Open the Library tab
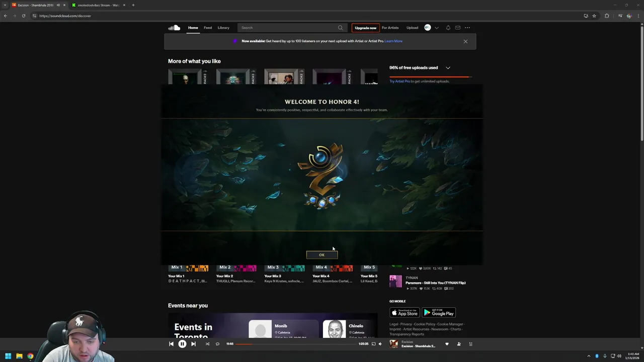This screenshot has width=644, height=362. [223, 28]
